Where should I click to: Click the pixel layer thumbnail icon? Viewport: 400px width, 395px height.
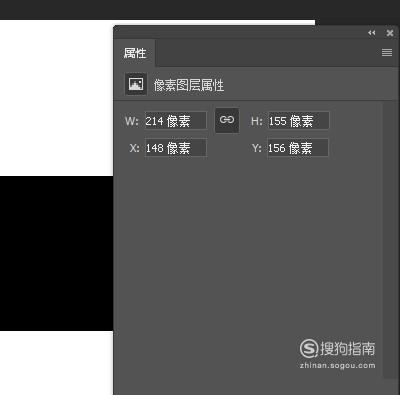click(136, 84)
